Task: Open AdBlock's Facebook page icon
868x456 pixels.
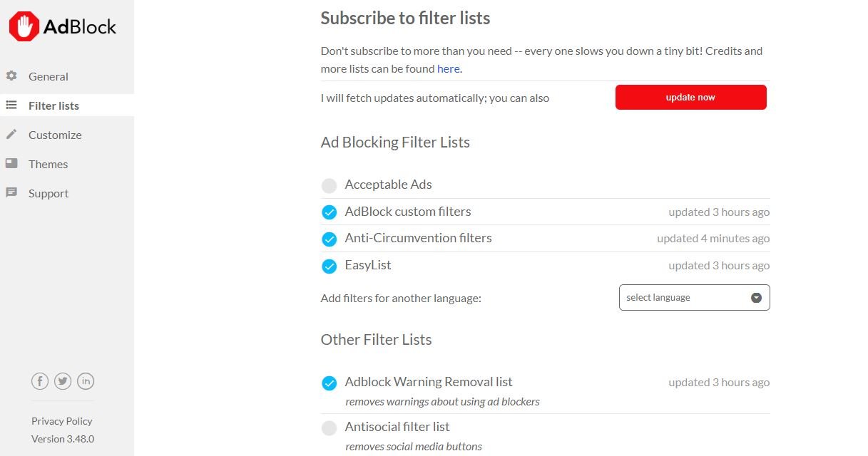Action: pyautogui.click(x=40, y=381)
